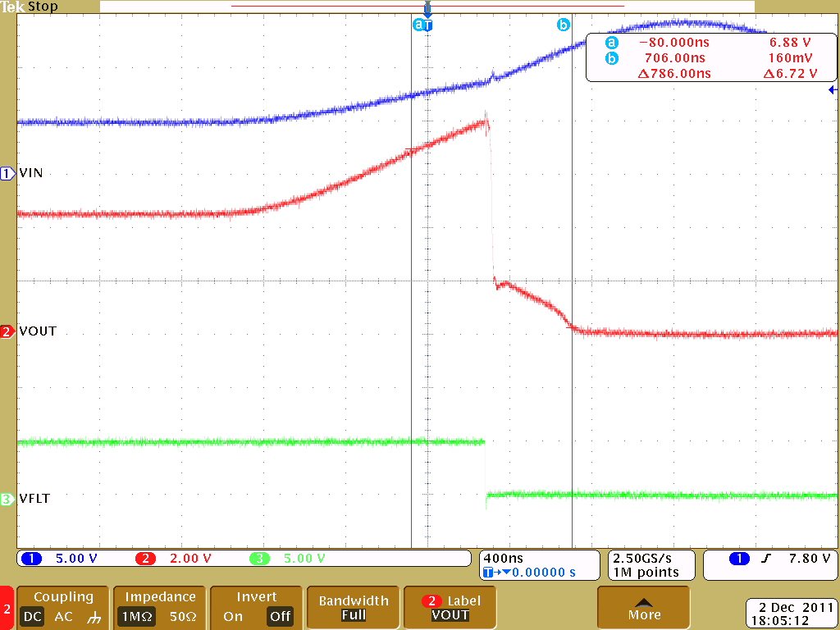Open the channel 2 Label VOUT option
Viewport: 840px width, 630px height.
click(x=450, y=608)
